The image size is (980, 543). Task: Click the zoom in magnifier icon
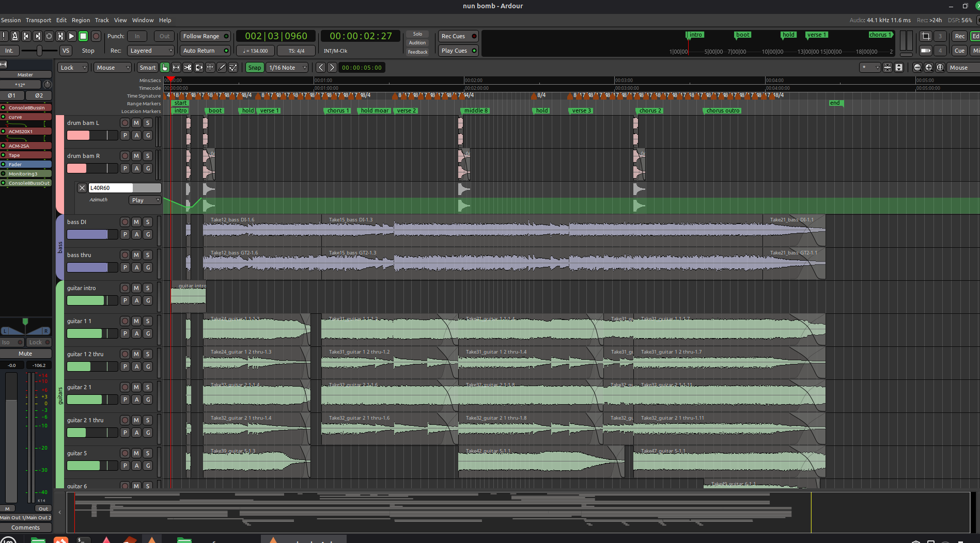point(929,68)
